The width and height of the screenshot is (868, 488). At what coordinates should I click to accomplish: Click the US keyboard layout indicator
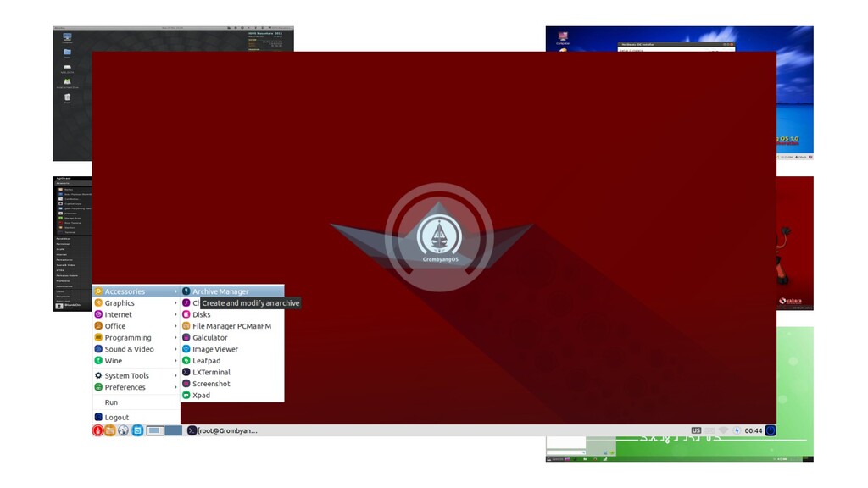[x=696, y=430]
